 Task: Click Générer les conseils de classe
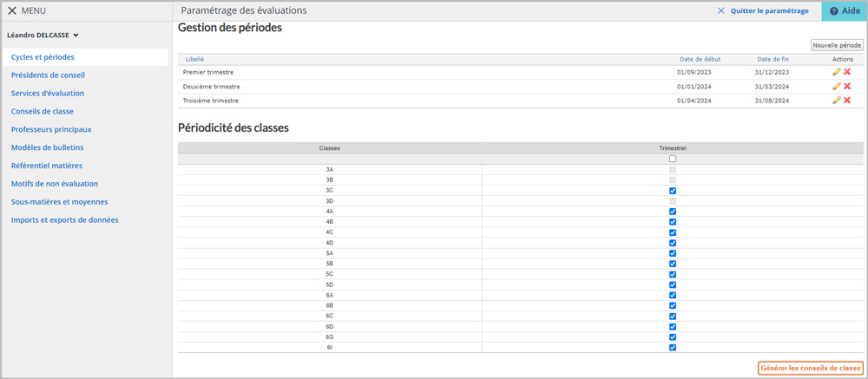(810, 368)
